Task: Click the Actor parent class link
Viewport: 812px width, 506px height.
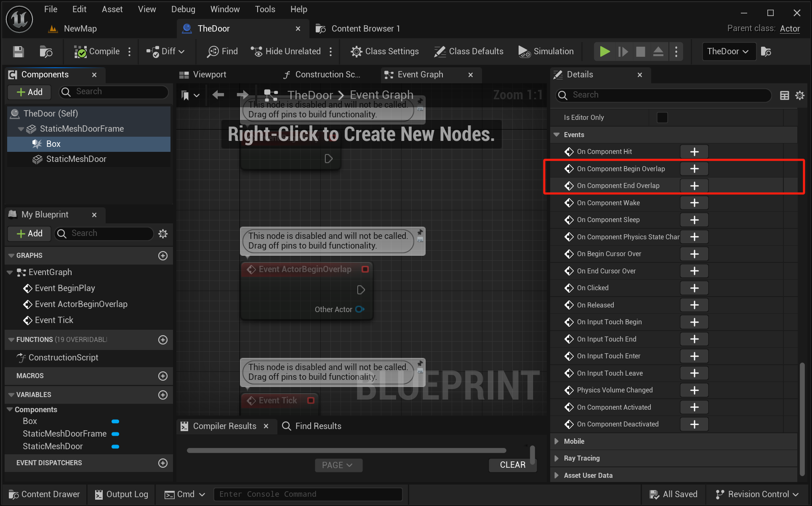Action: tap(790, 29)
